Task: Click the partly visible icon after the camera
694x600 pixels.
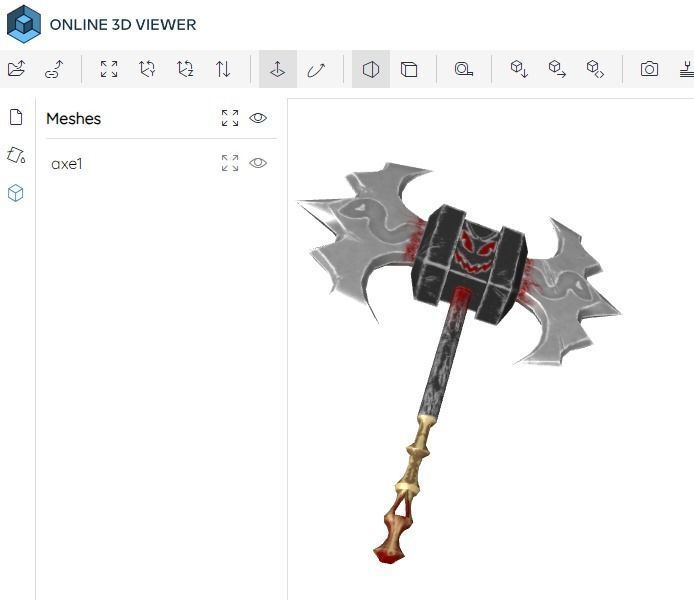Action: (x=686, y=69)
